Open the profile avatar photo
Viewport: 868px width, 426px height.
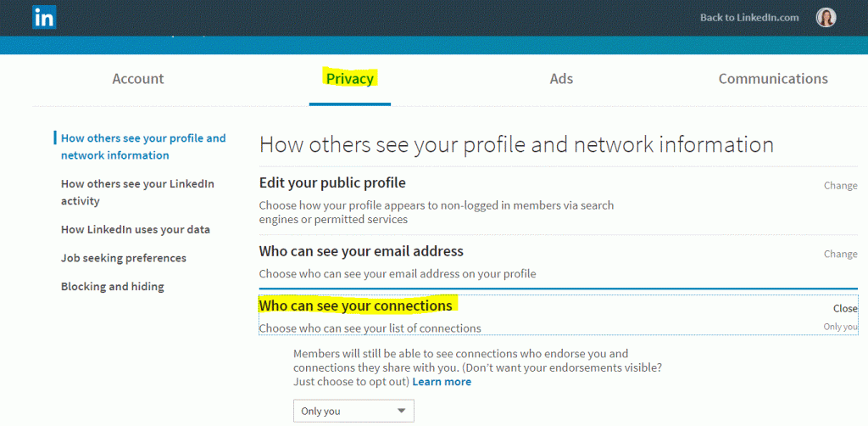click(826, 17)
